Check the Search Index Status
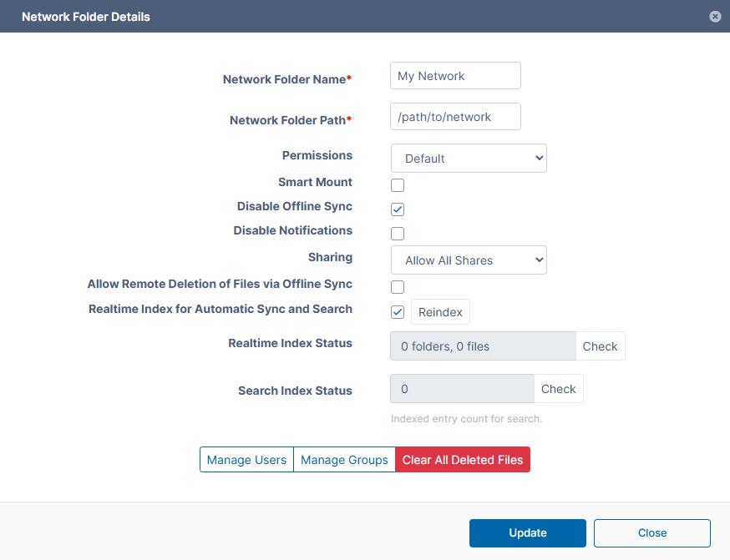Viewport: 730px width, 560px height. pos(558,389)
